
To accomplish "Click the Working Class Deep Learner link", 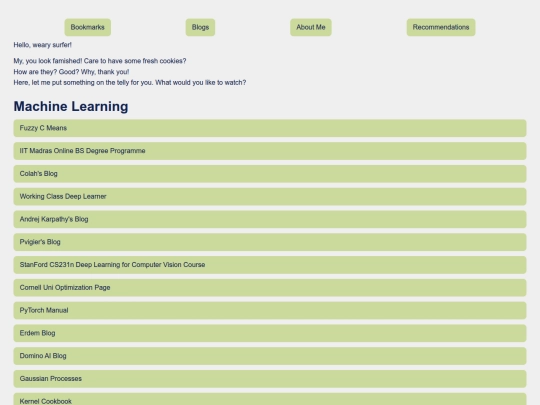I will click(x=270, y=196).
